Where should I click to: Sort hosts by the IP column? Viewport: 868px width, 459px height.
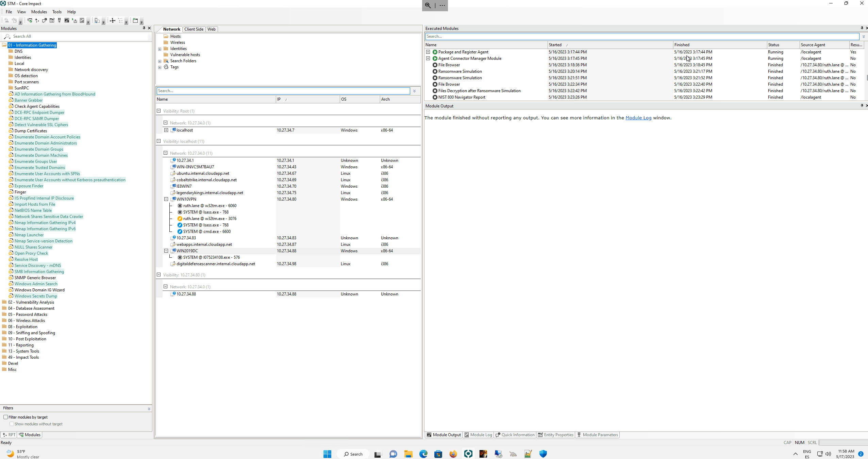[x=307, y=99]
